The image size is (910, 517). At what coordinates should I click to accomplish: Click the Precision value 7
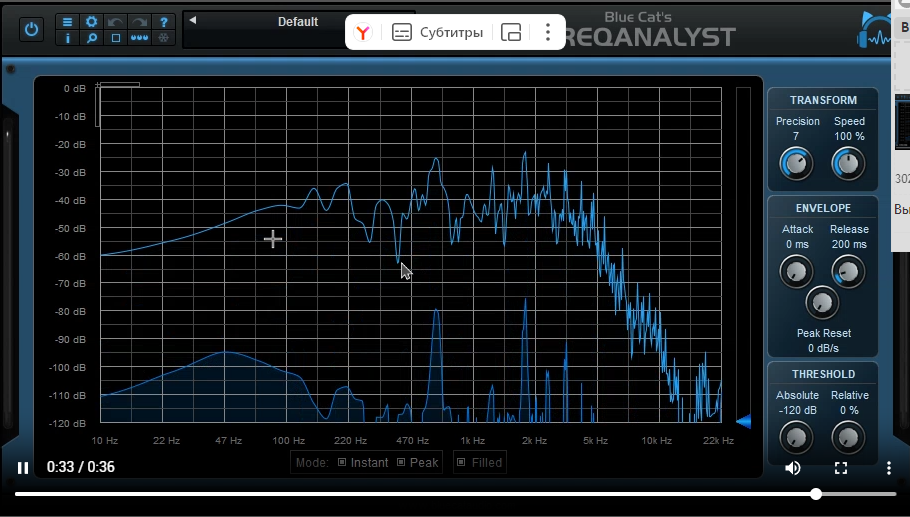[x=796, y=136]
